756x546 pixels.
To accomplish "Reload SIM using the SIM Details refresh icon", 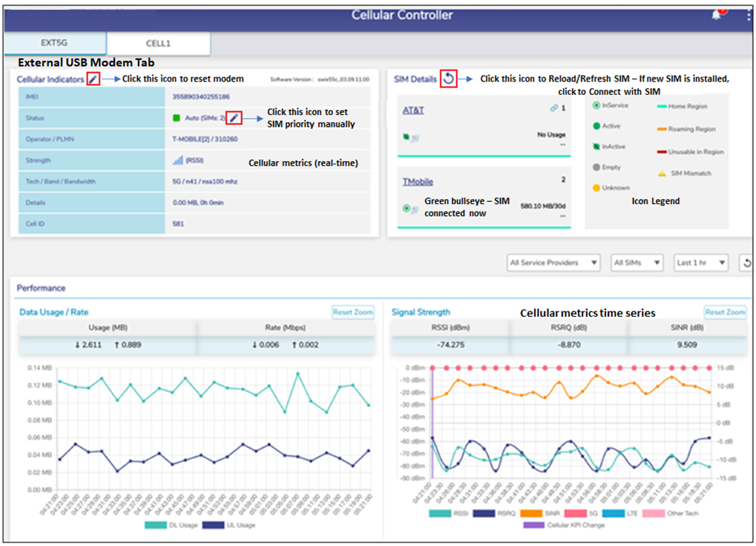I will coord(448,78).
